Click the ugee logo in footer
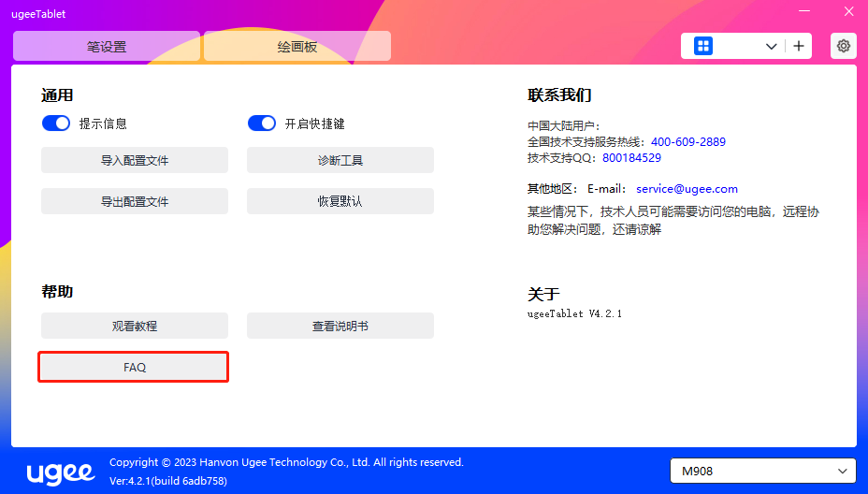The image size is (868, 494). [61, 472]
